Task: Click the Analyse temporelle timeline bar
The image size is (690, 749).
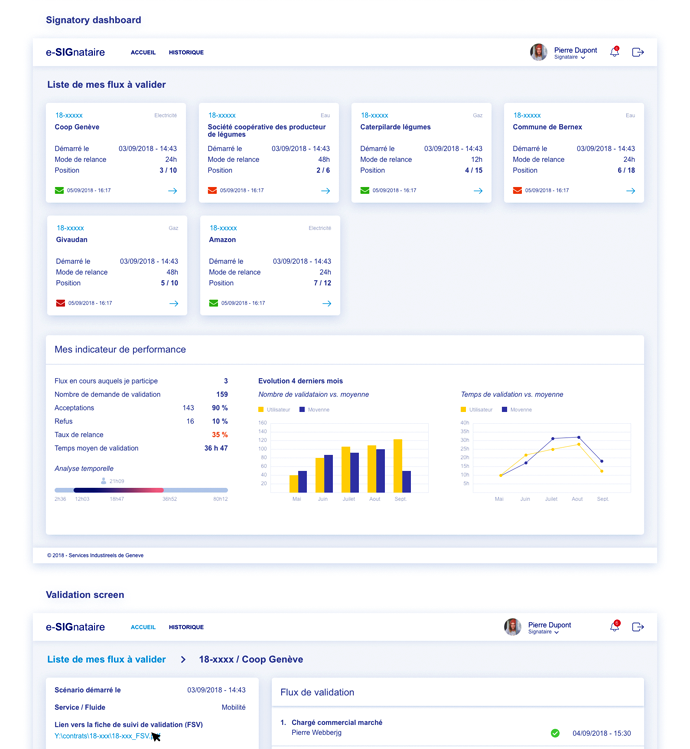Action: (x=141, y=490)
